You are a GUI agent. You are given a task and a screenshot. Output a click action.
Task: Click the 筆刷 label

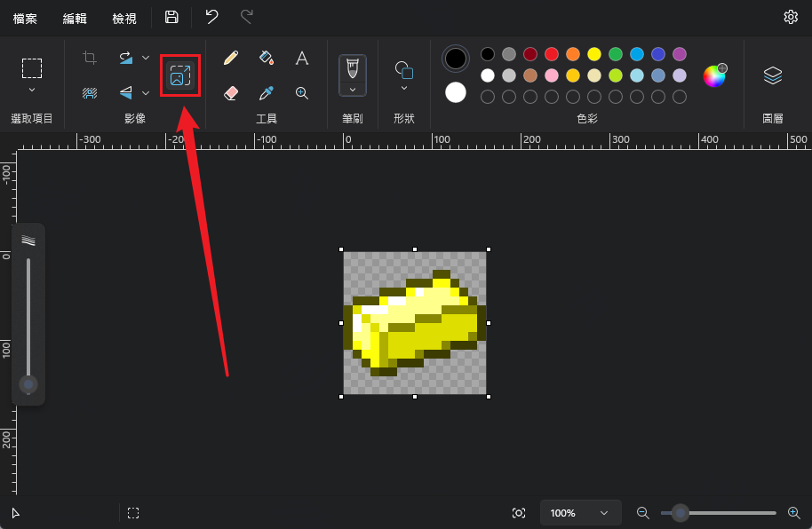tap(353, 119)
